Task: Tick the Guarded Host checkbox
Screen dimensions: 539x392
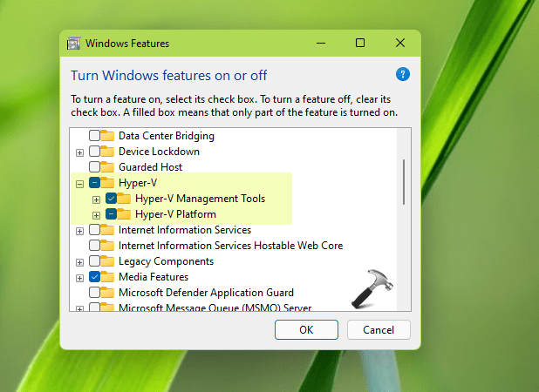Action: (94, 167)
